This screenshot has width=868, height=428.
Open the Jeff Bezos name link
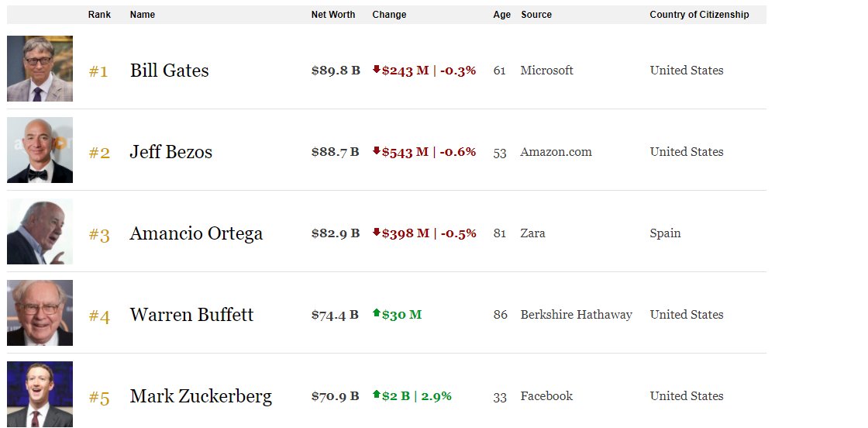click(171, 152)
